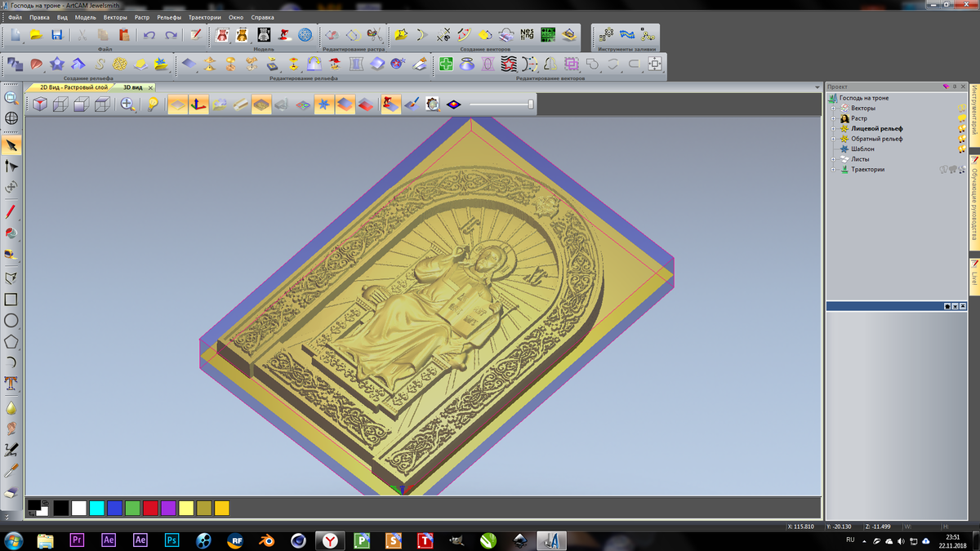980x551 pixels.
Task: Expand the Растр tree node
Action: 833,118
